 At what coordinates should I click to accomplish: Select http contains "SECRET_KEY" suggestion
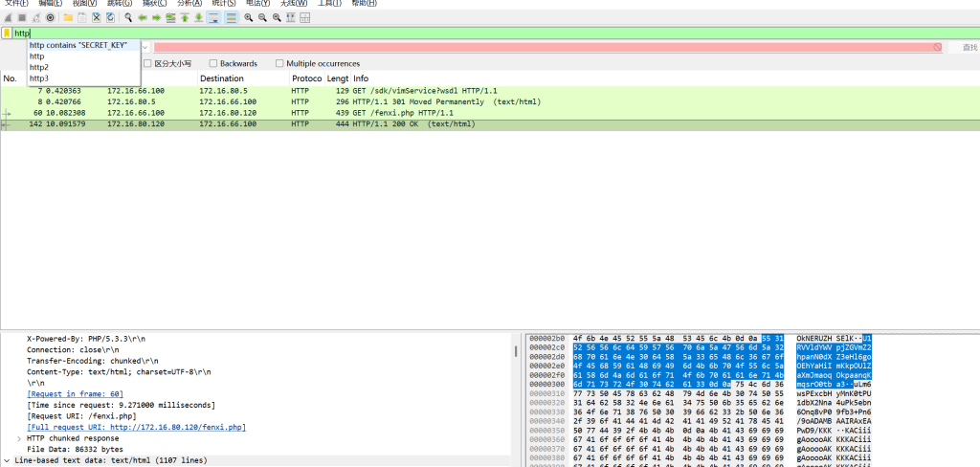78,45
